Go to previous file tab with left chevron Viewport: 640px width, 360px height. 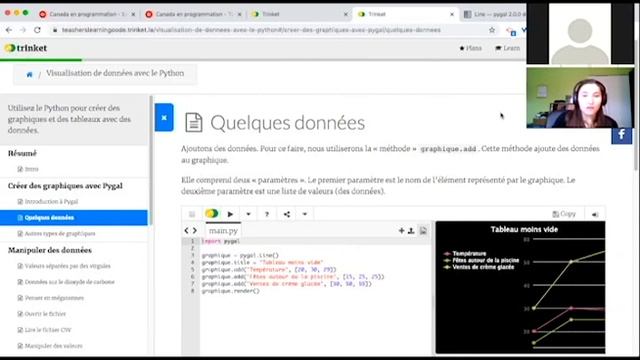[x=186, y=231]
